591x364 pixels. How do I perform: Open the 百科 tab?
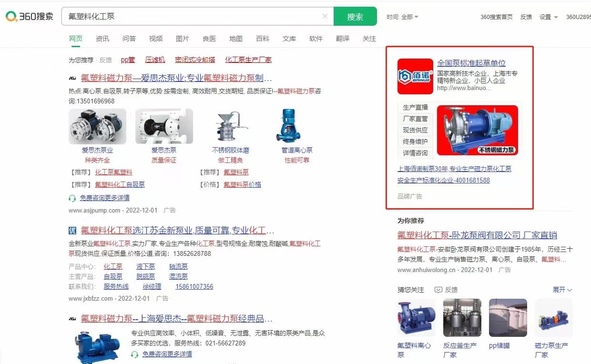pyautogui.click(x=263, y=39)
